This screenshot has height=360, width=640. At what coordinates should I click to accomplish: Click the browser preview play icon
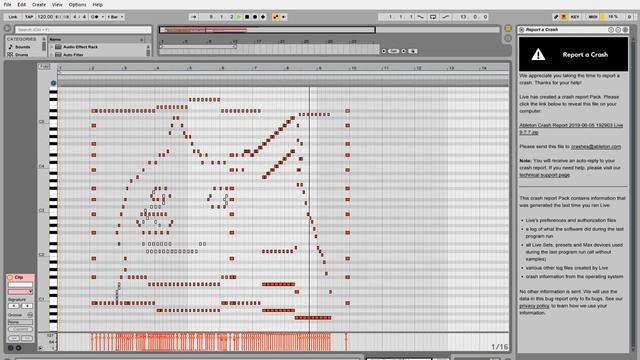(7, 29)
